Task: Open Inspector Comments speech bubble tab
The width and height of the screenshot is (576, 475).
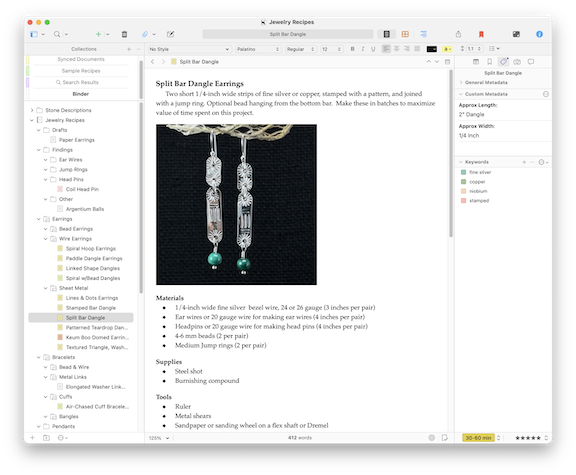Action: (531, 62)
